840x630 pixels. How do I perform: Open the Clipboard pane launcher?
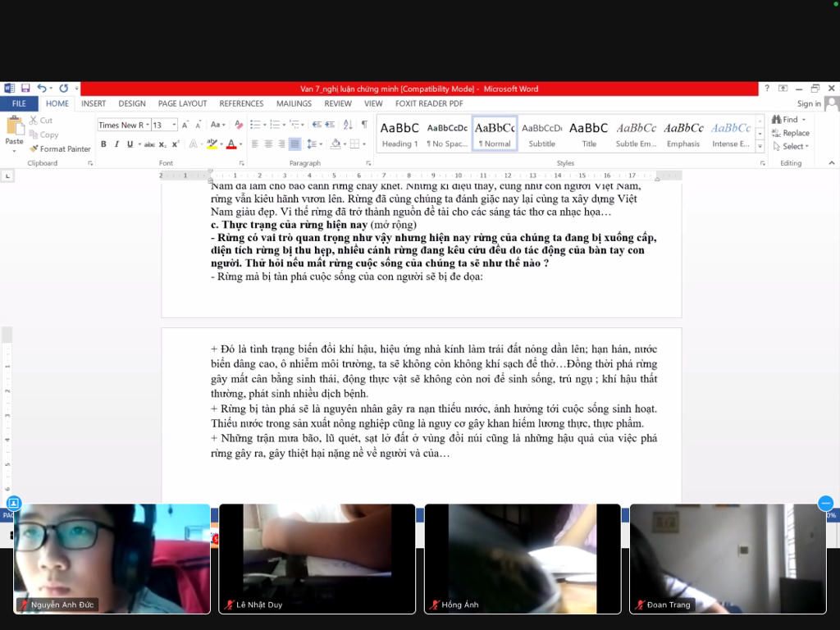tap(90, 163)
